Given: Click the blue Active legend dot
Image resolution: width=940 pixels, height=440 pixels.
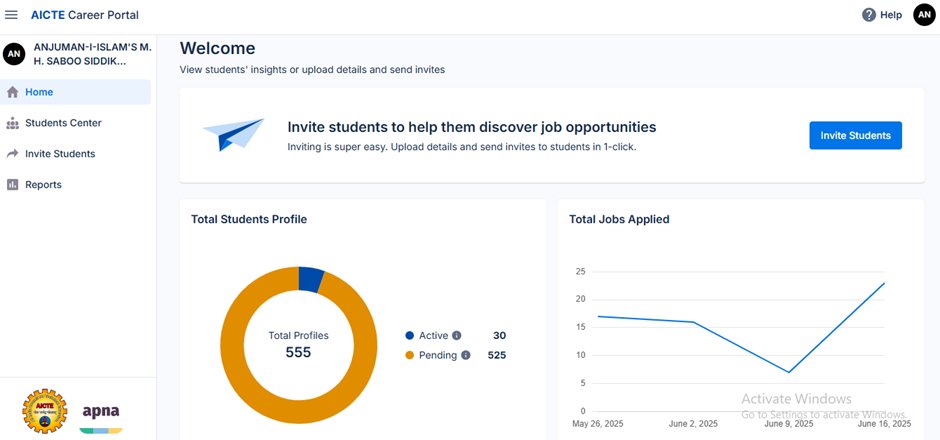Looking at the screenshot, I should (x=409, y=336).
